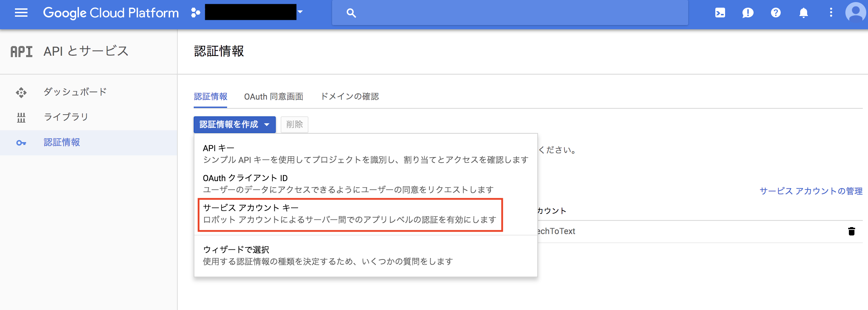Open the help question mark icon
The image size is (868, 310).
point(775,13)
